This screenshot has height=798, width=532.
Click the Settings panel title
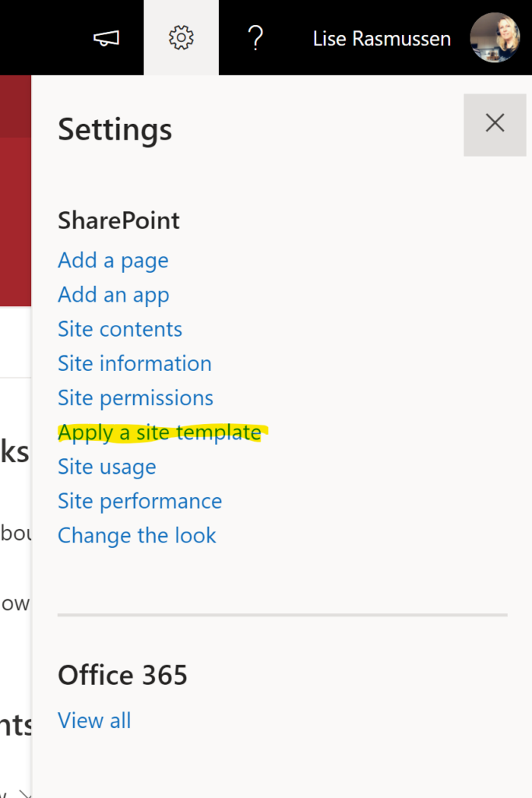point(115,130)
